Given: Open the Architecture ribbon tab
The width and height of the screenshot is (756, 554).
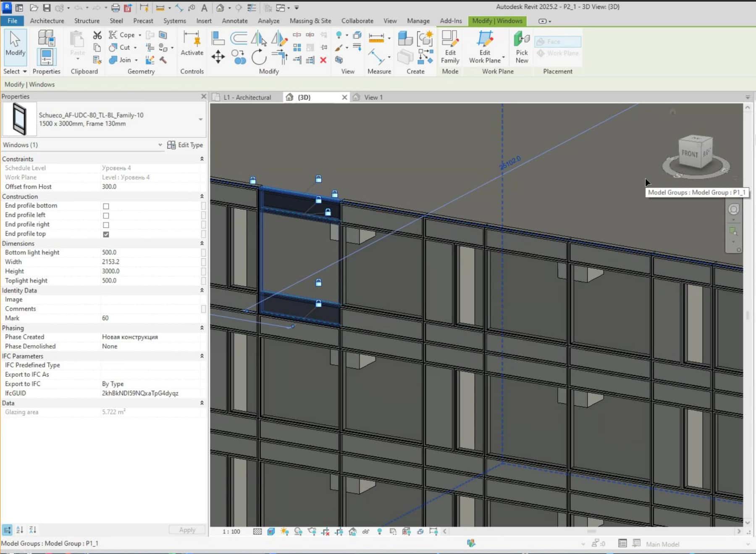Looking at the screenshot, I should (x=47, y=21).
